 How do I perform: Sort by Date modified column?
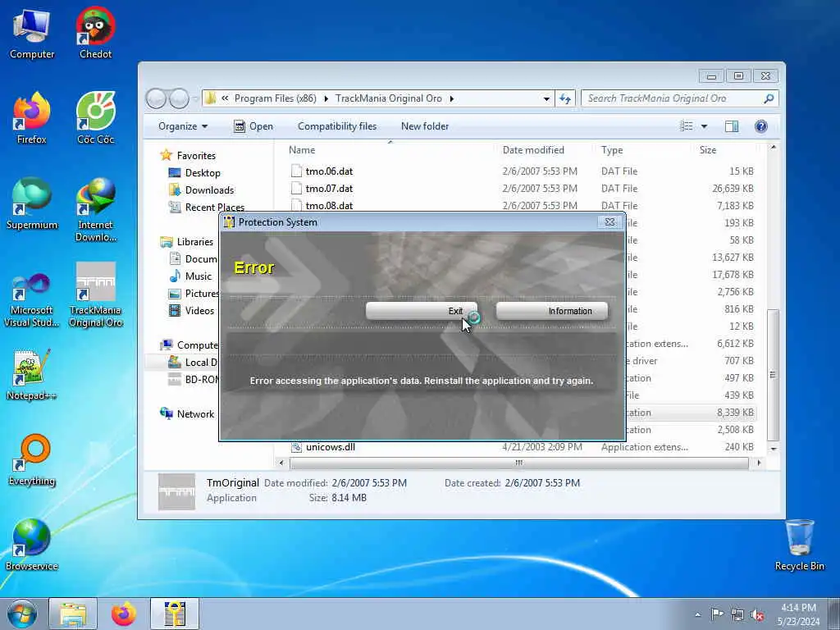533,150
